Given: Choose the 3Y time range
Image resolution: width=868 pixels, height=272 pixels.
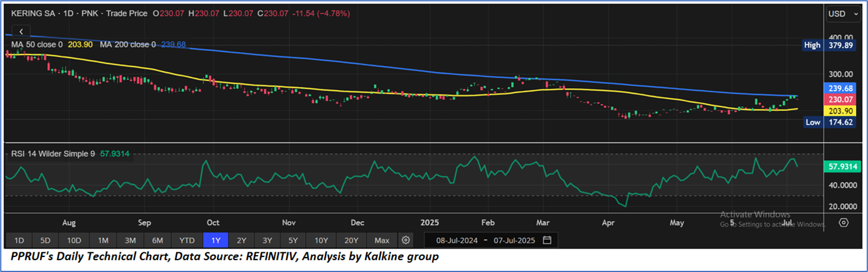Looking at the screenshot, I should pos(267,240).
